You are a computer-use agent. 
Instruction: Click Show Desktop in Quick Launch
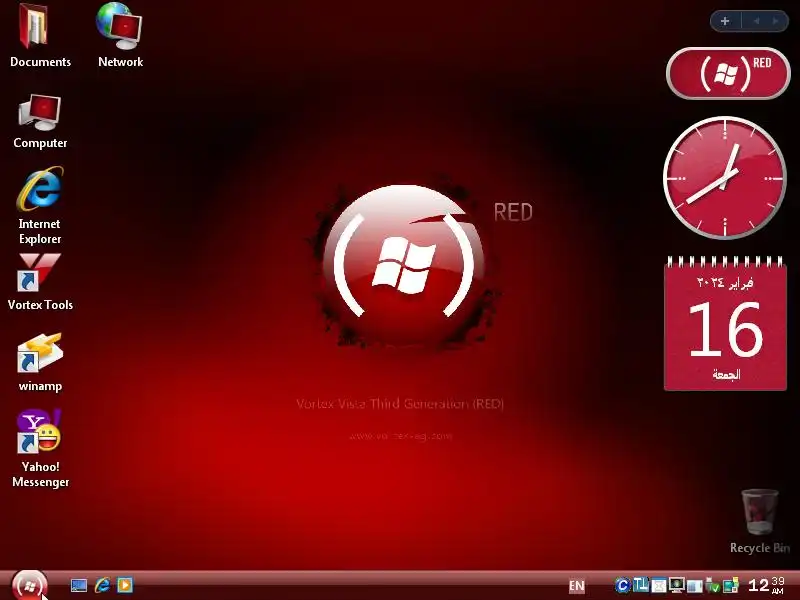[79, 585]
